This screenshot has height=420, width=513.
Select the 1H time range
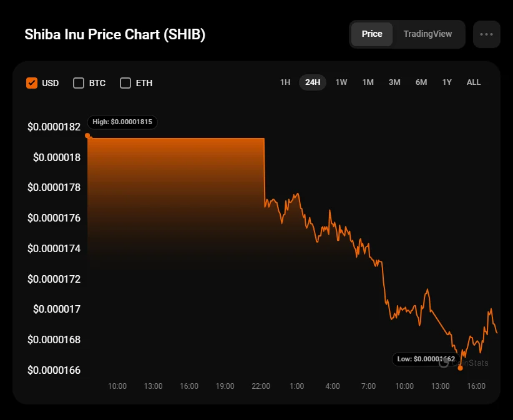285,82
